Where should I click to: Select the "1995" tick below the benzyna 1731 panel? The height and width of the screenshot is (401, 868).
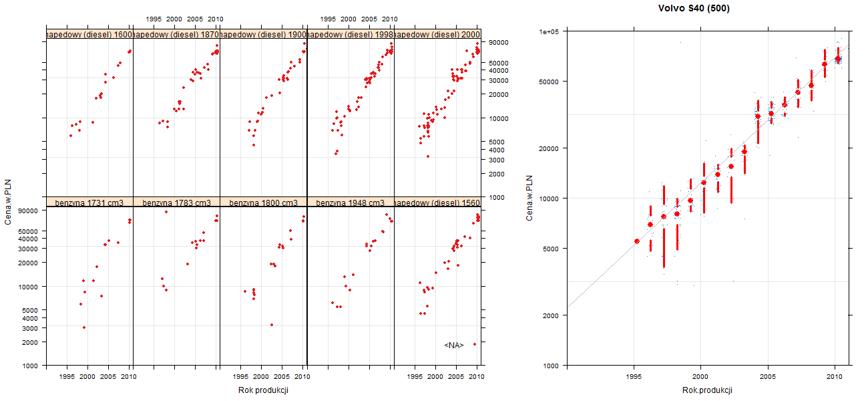click(x=67, y=377)
